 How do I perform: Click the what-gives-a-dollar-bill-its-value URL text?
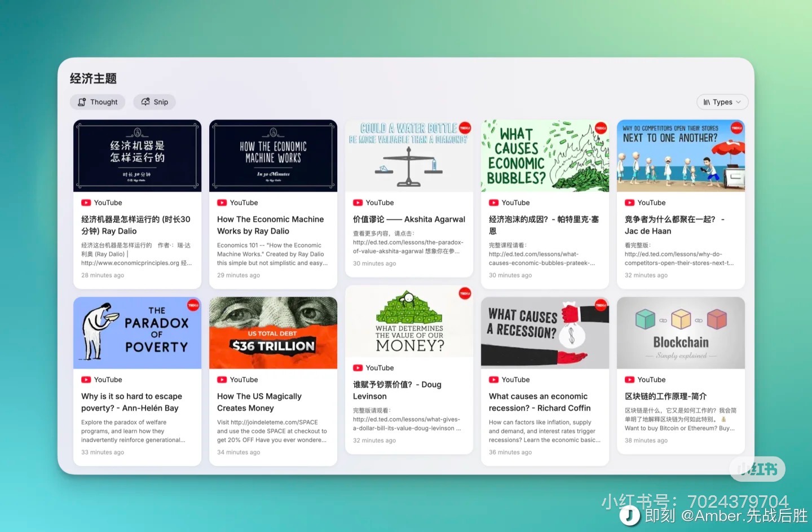click(x=407, y=424)
